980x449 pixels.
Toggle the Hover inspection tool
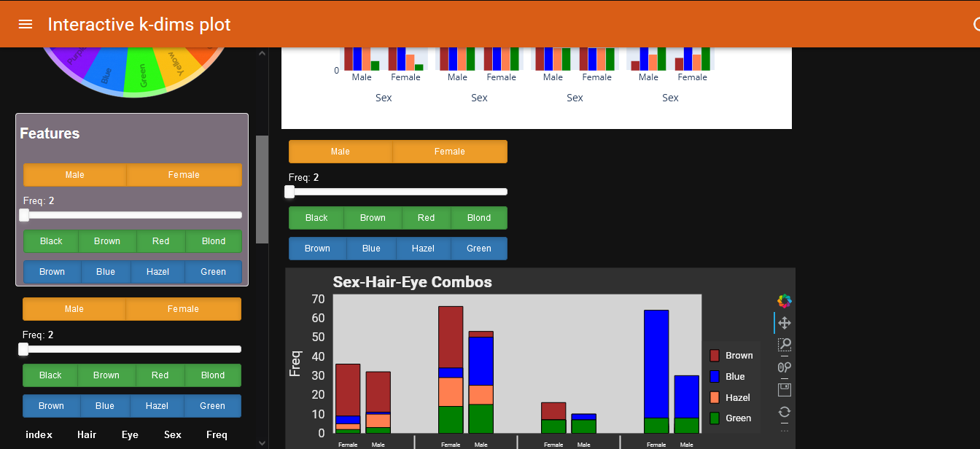point(784,367)
